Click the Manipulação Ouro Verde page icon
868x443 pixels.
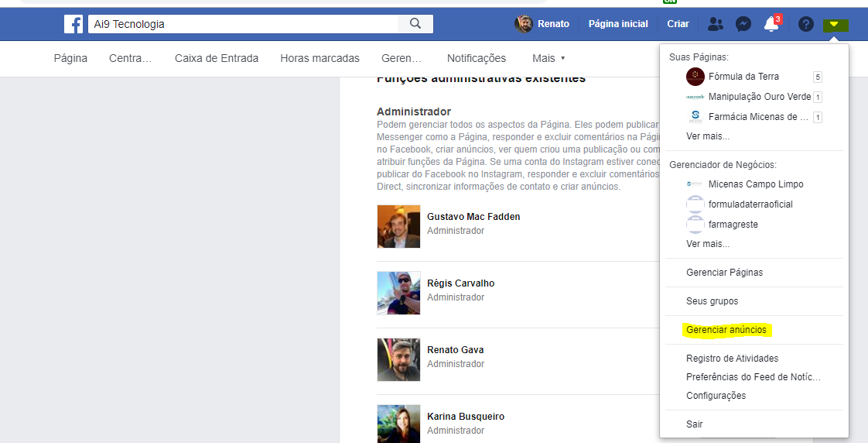point(695,97)
